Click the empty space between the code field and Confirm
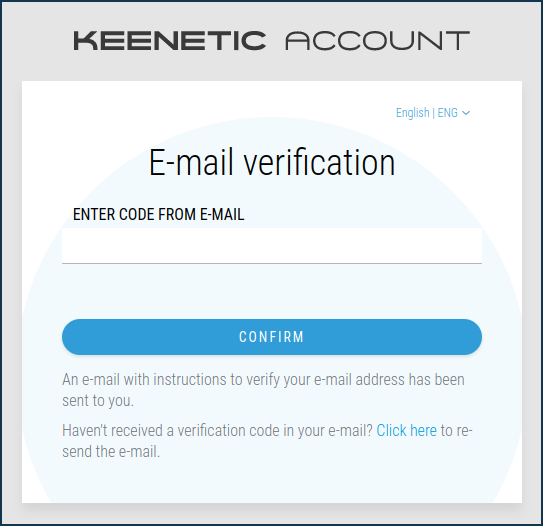This screenshot has height=526, width=543. pos(272,292)
